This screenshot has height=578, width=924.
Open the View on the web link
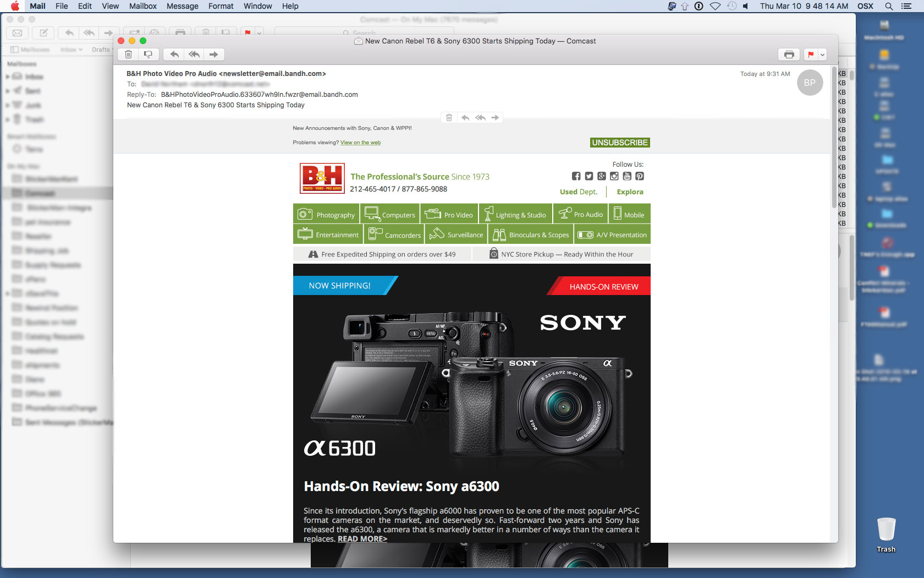click(x=360, y=143)
